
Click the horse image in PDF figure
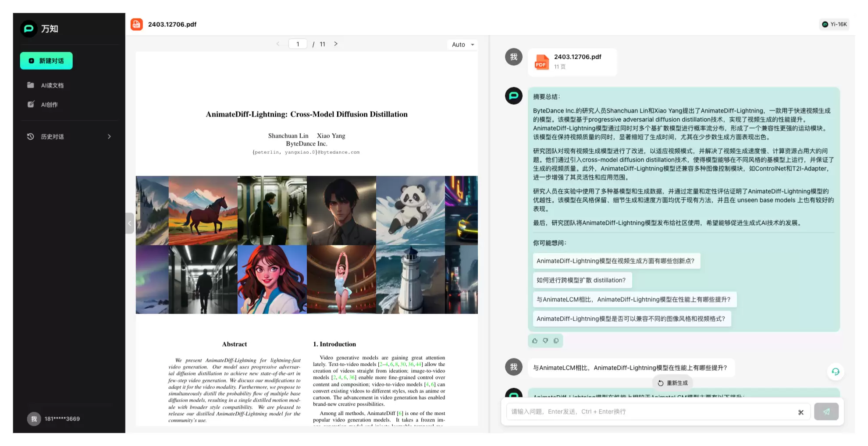(203, 210)
